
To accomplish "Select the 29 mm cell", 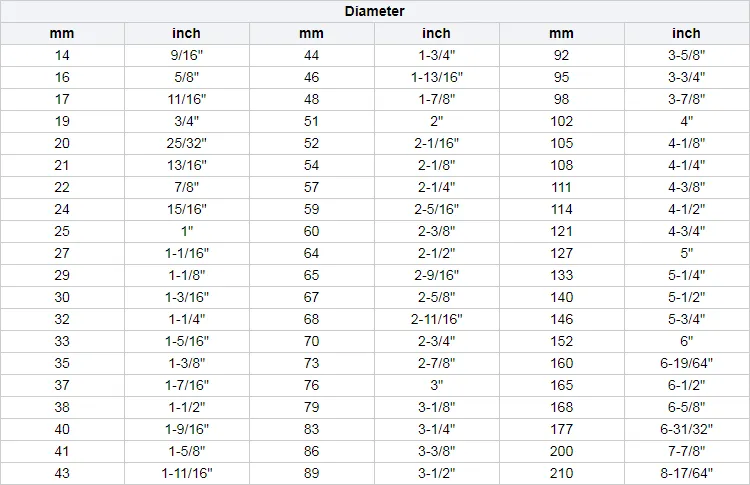I will pos(62,276).
